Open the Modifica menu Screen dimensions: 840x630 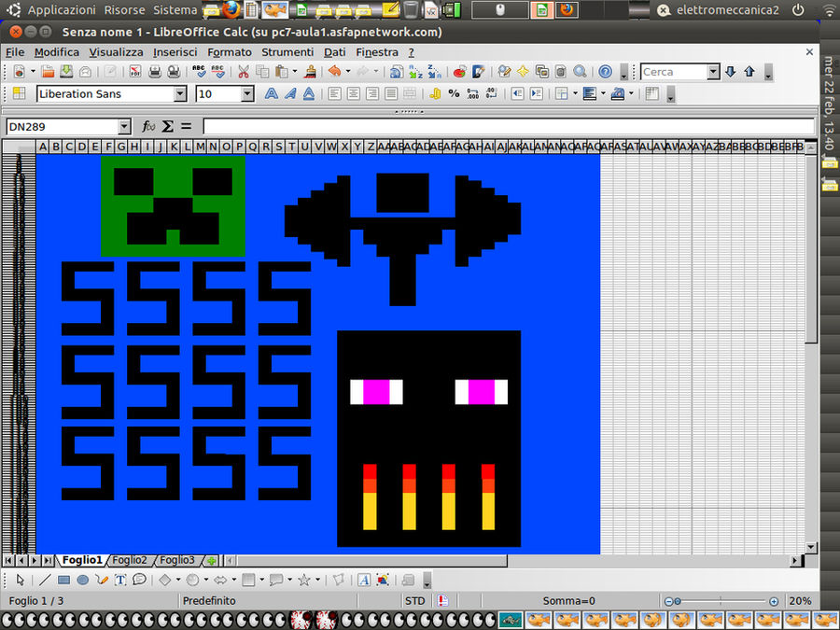pos(57,52)
